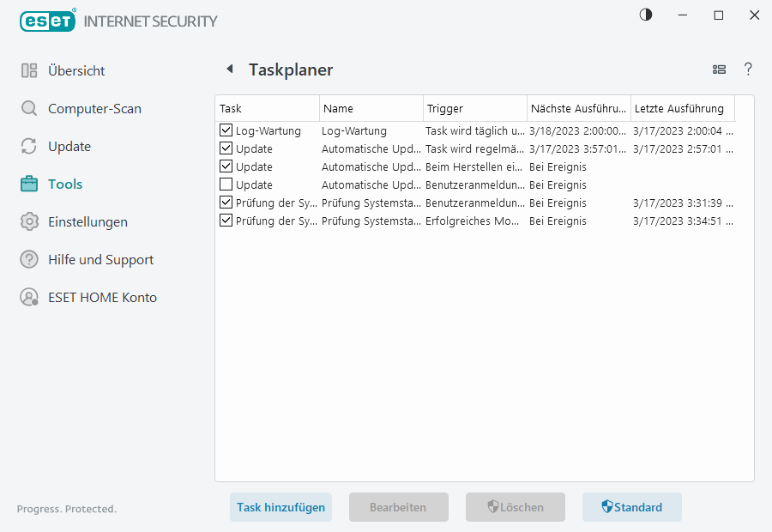
Task: Toggle the dark mode contrast icon in titlebar
Action: 646,15
